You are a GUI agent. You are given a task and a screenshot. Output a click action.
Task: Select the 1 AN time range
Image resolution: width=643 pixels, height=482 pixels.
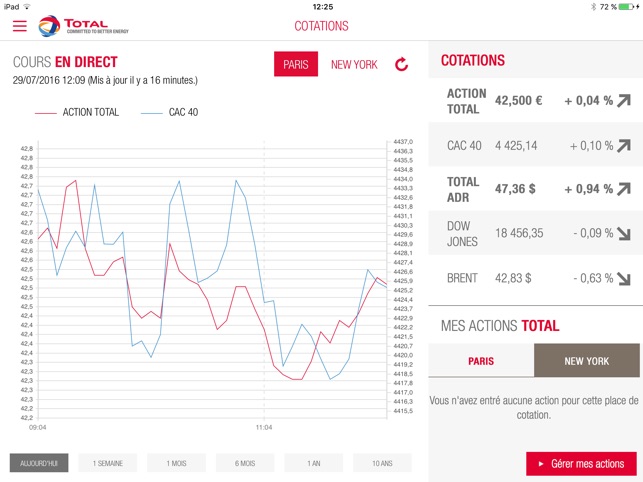point(313,463)
